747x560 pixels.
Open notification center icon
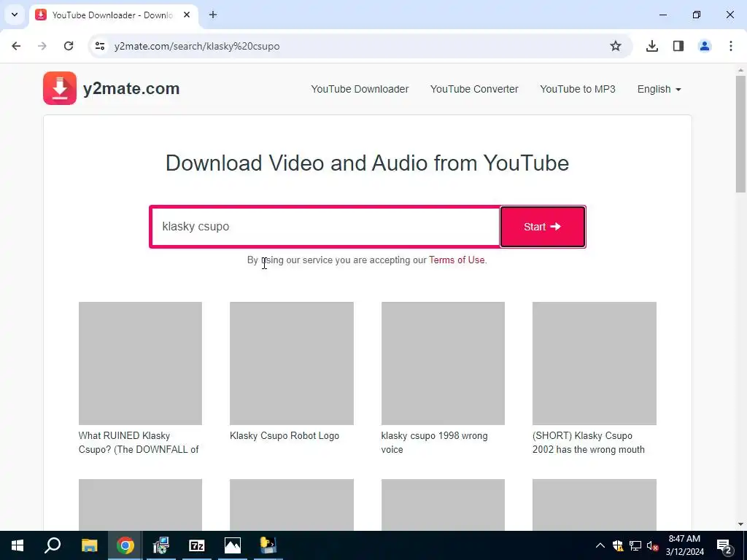[724, 545]
